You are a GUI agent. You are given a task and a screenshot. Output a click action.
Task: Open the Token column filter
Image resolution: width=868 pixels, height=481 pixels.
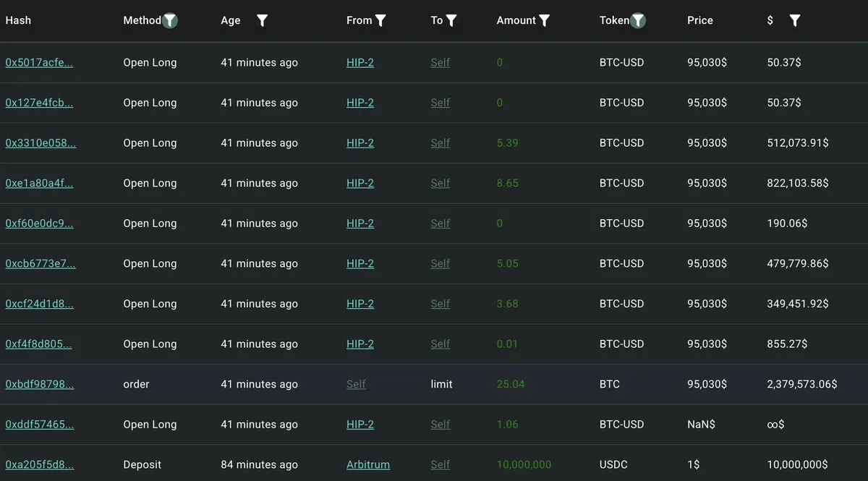(638, 21)
